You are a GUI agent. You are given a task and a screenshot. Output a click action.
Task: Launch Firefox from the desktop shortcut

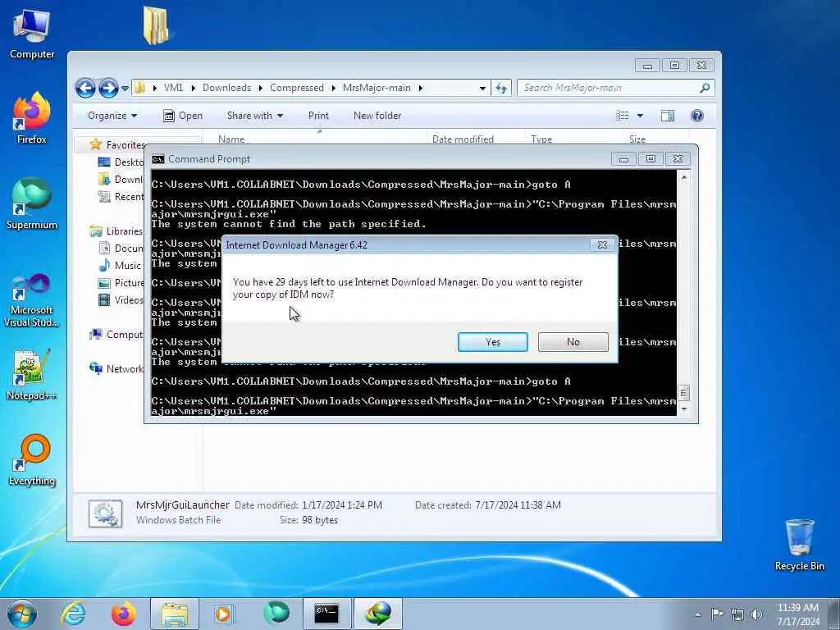click(x=32, y=118)
